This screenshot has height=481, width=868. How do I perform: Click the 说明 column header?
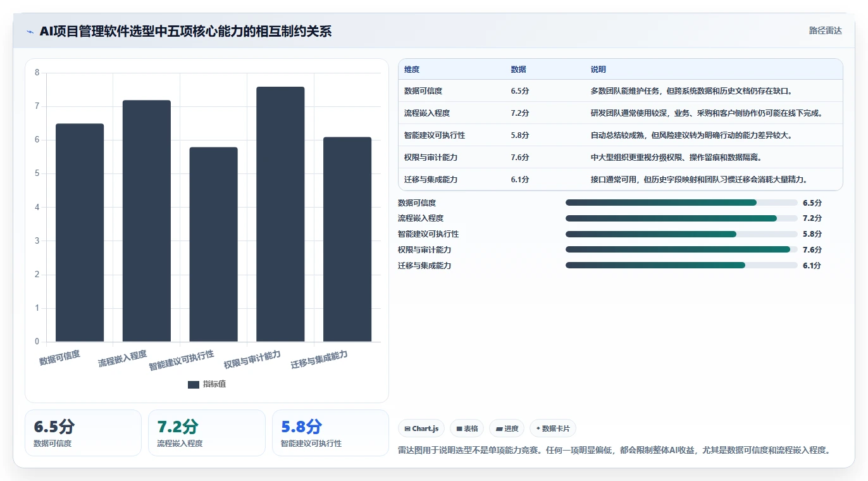click(x=598, y=70)
